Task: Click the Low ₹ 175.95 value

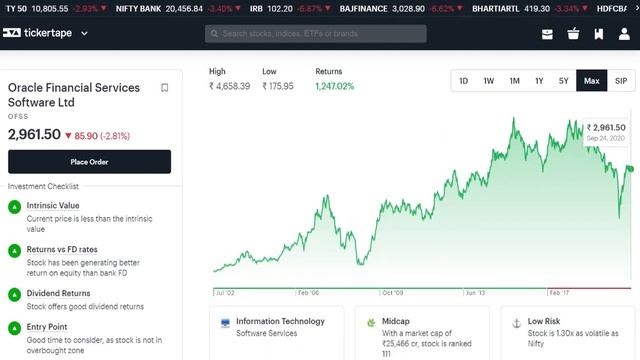Action: tap(278, 86)
